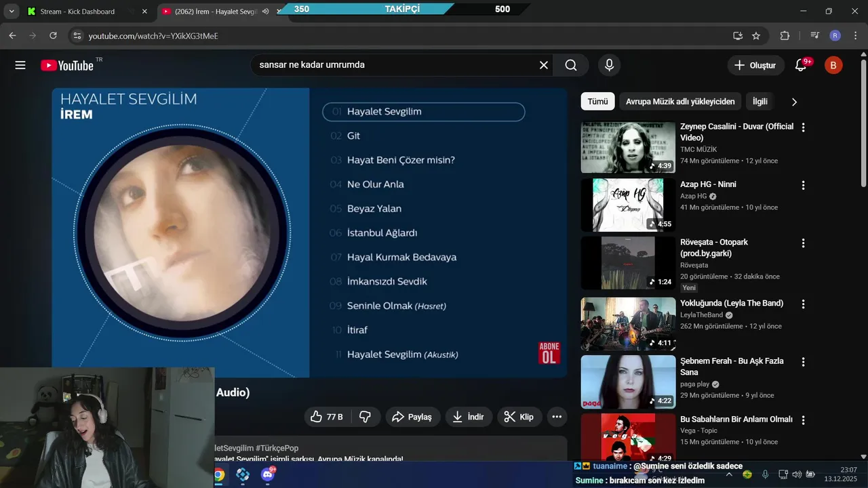
Task: Open options for Zeynep Casalini - Duvar
Action: pyautogui.click(x=803, y=127)
